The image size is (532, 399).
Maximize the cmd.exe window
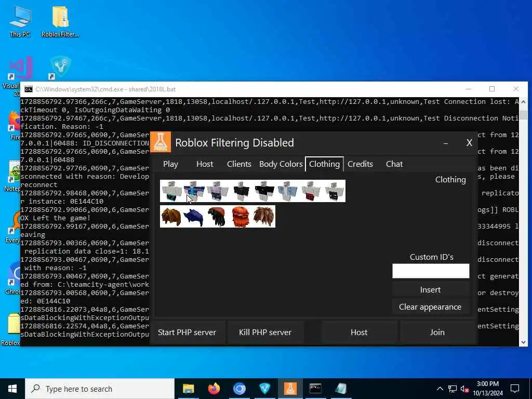(x=492, y=89)
